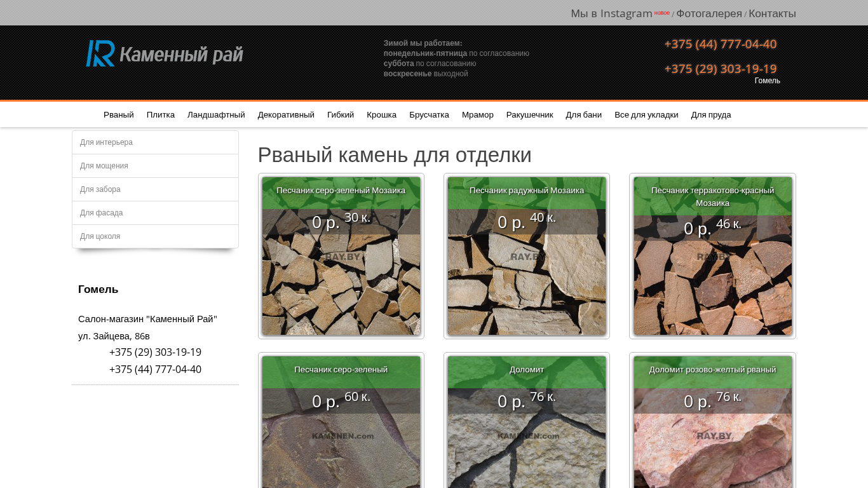Choose the Для фасада sidebar filter
This screenshot has height=488, width=868.
pos(155,213)
